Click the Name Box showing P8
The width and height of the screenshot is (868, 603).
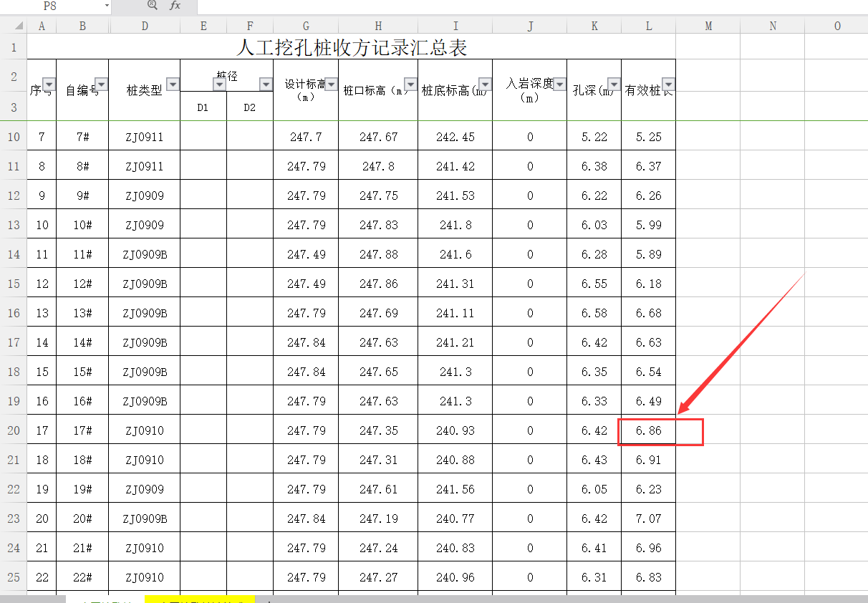point(52,6)
